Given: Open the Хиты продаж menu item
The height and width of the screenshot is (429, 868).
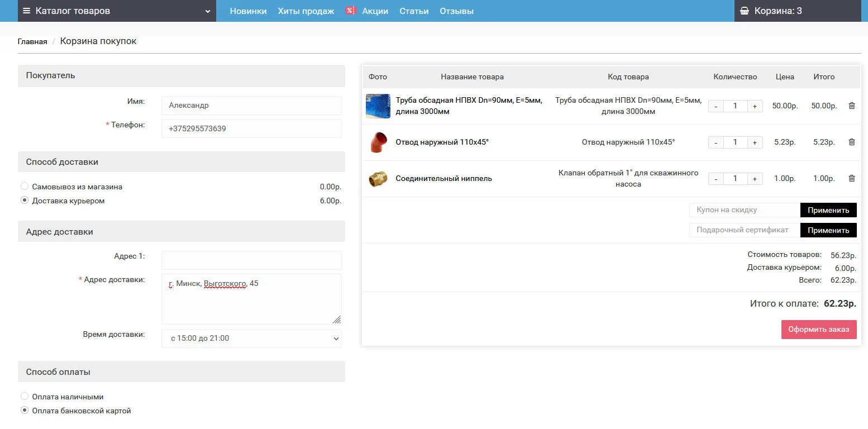Looking at the screenshot, I should 306,11.
